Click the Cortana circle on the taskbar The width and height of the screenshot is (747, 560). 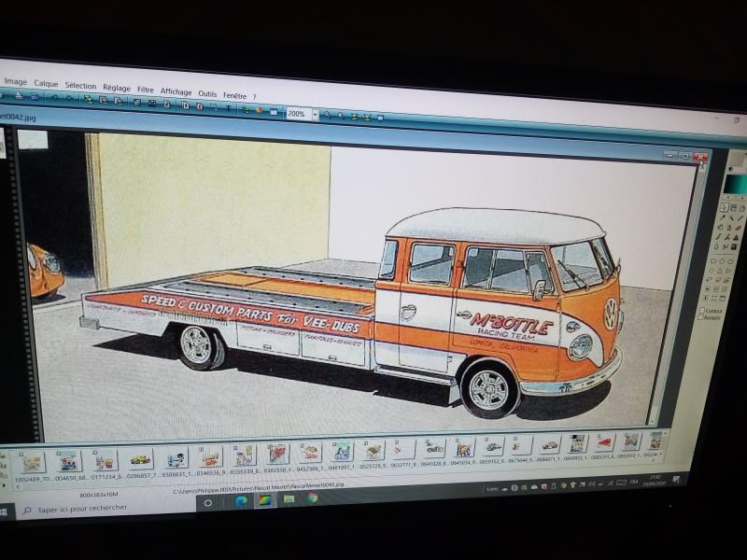click(x=207, y=503)
